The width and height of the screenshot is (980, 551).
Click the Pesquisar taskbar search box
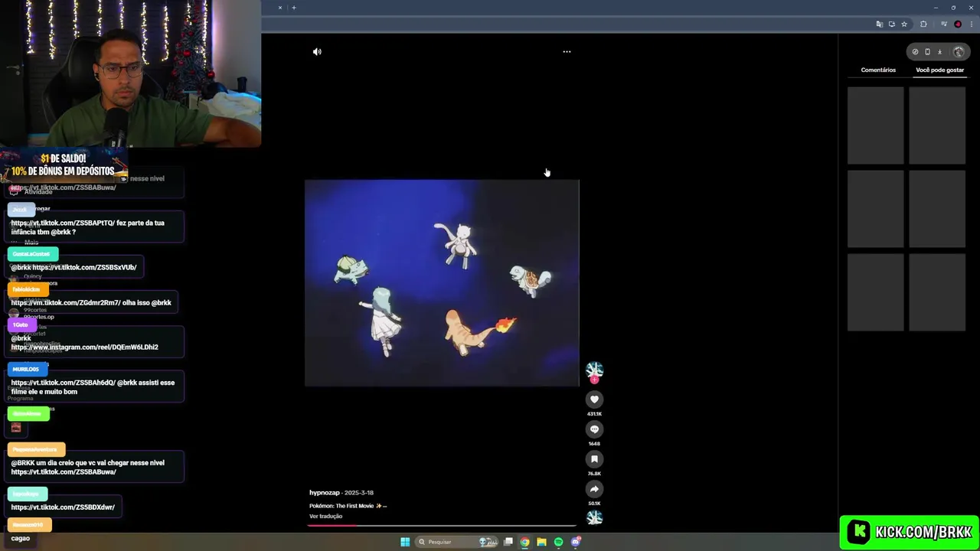tap(457, 542)
